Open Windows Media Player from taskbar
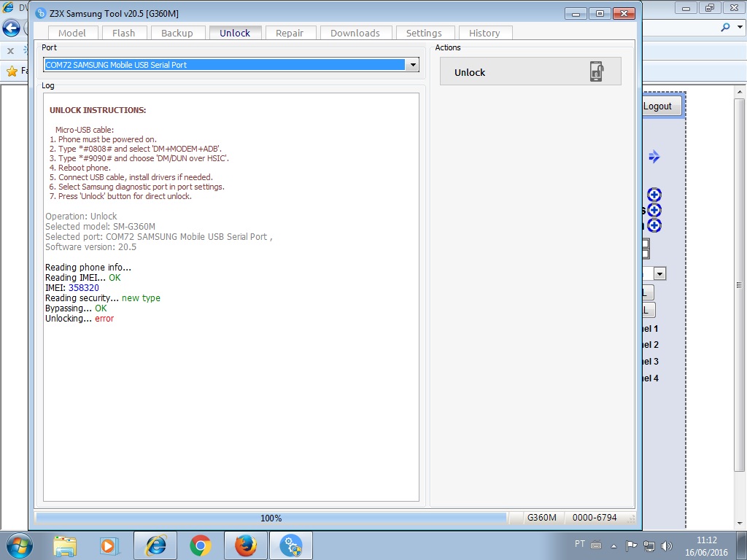This screenshot has width=747, height=560. (x=109, y=545)
